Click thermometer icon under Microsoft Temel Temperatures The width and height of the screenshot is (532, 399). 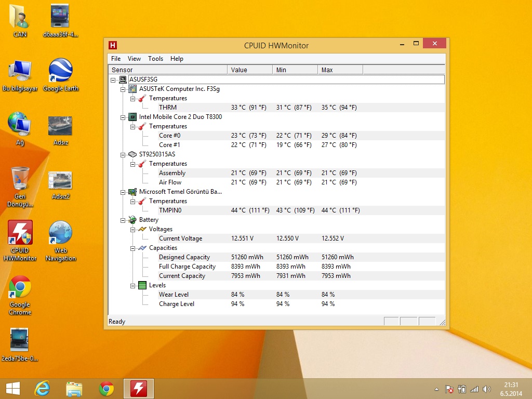142,201
